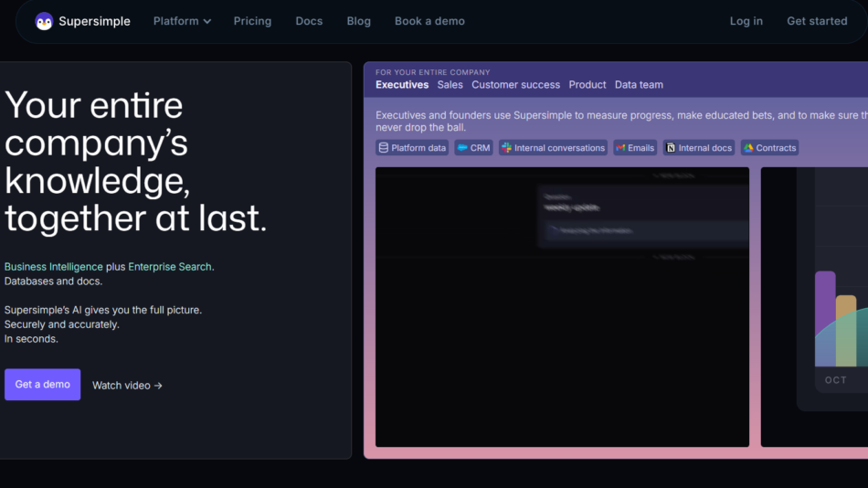The width and height of the screenshot is (868, 488).
Task: Click the Supersimple brand name text
Action: pos(95,21)
